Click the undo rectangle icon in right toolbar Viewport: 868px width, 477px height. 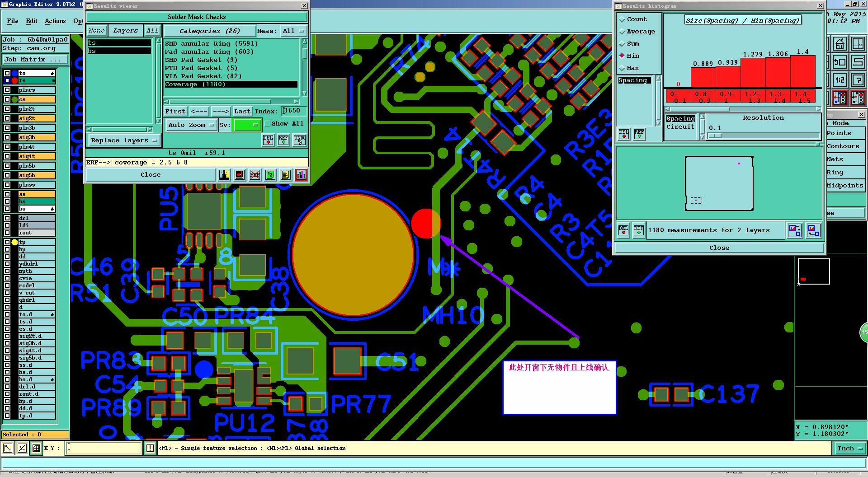click(x=840, y=62)
